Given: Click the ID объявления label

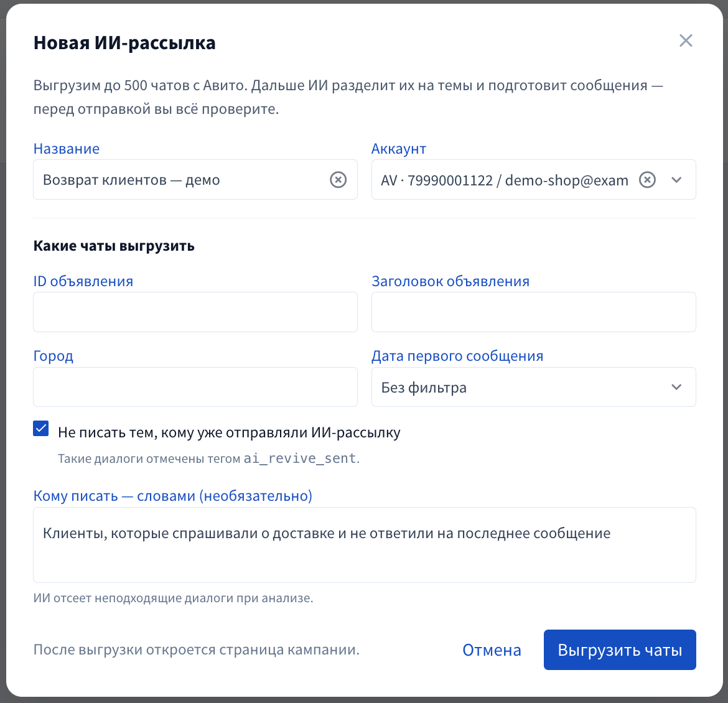Looking at the screenshot, I should (83, 281).
